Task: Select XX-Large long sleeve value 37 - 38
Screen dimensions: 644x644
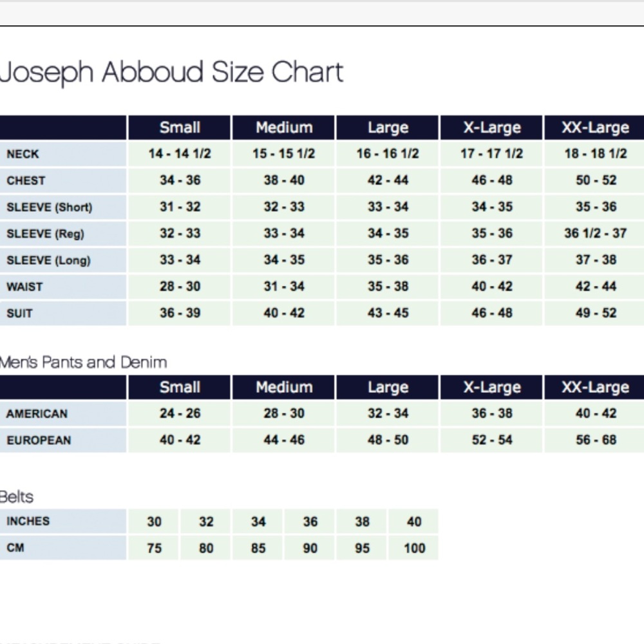Action: 596,260
